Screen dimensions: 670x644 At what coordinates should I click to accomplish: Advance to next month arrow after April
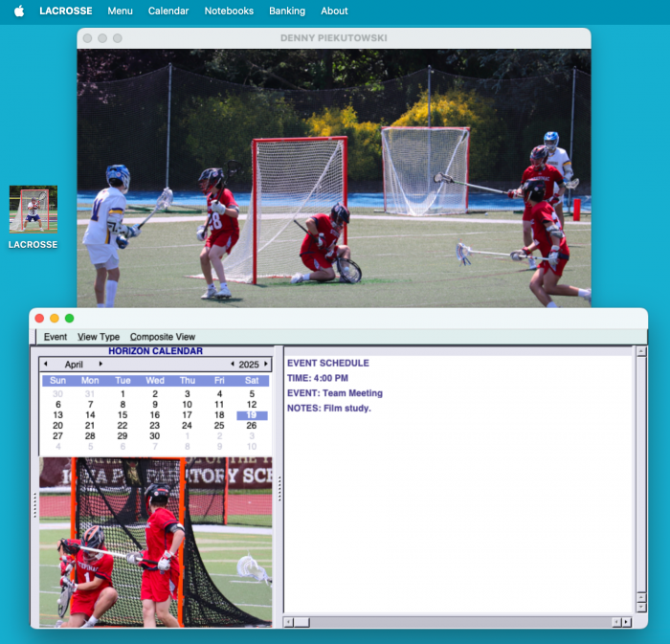100,365
